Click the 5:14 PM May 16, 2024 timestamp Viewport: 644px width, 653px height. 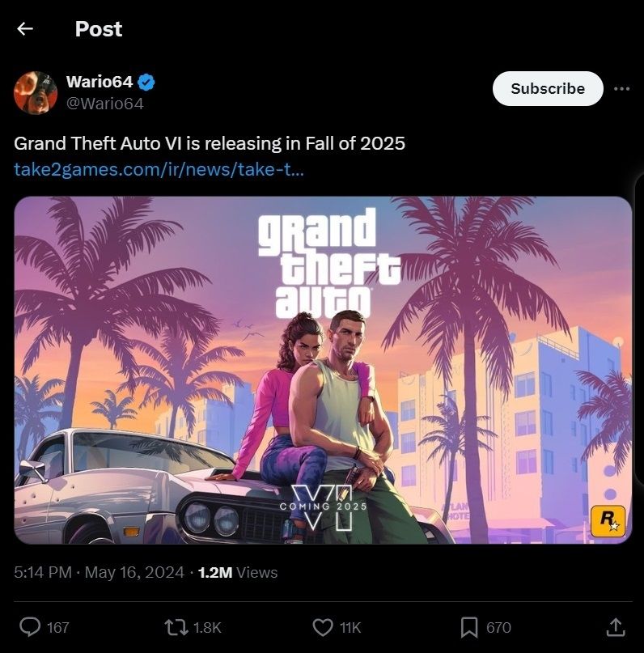(x=99, y=572)
